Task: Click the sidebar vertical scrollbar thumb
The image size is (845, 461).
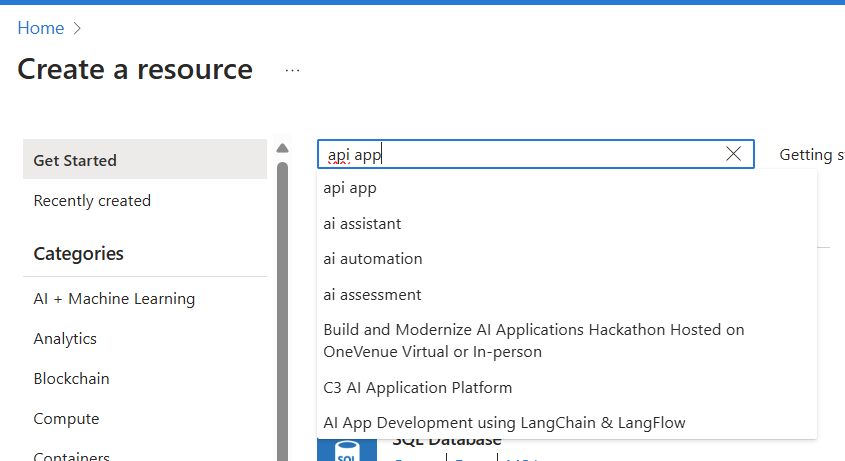Action: point(282,312)
